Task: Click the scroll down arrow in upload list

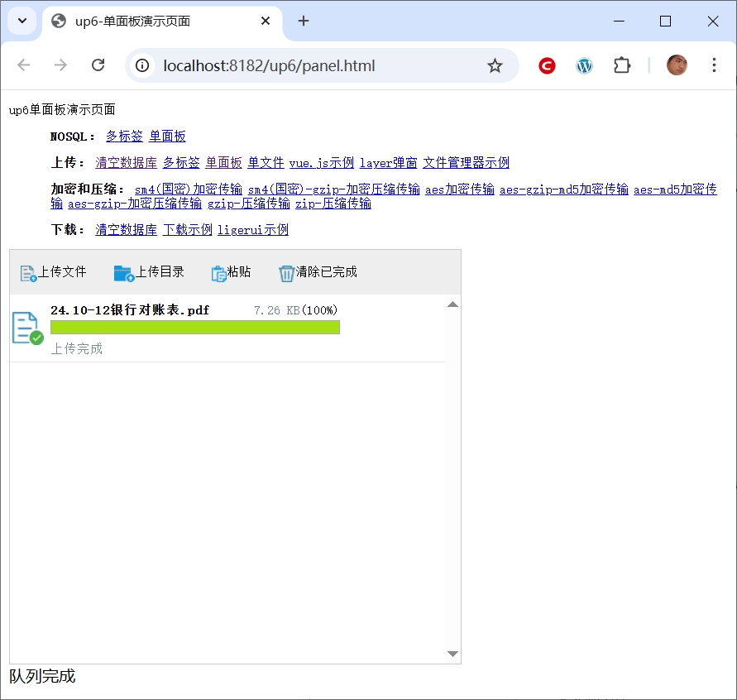Action: [x=452, y=654]
